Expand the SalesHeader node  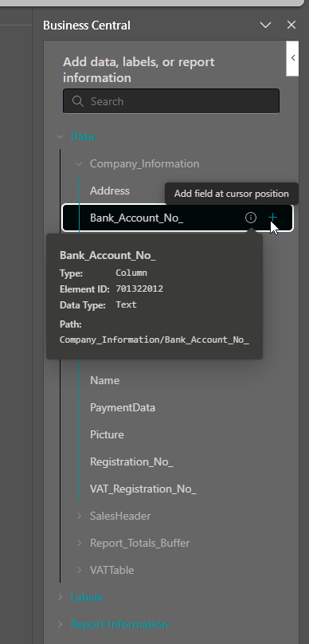79,516
